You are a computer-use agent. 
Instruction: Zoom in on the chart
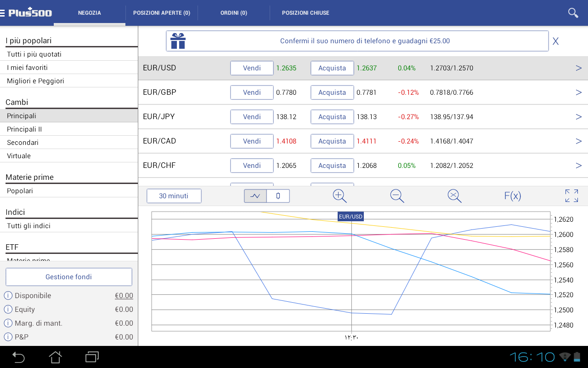339,196
